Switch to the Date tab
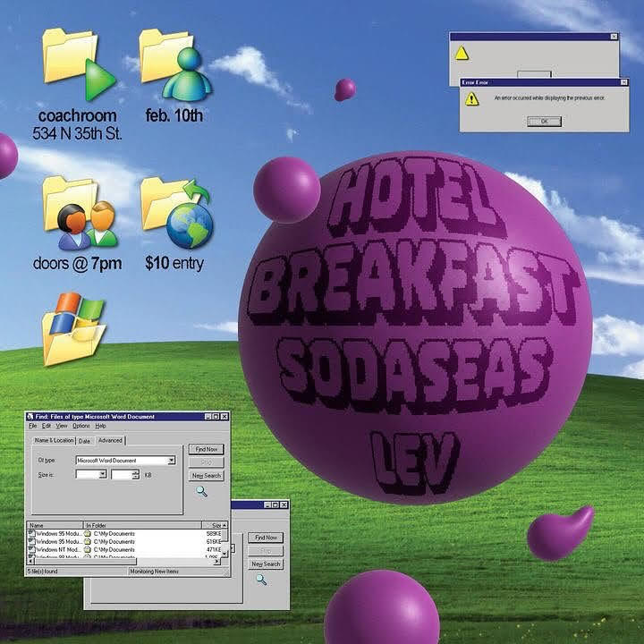This screenshot has width=644, height=644. (x=85, y=440)
